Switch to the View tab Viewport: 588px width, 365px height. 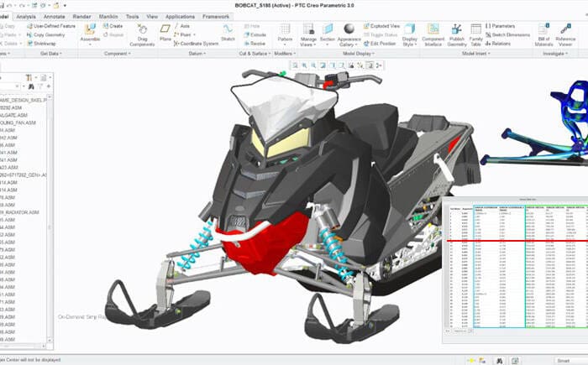[152, 17]
